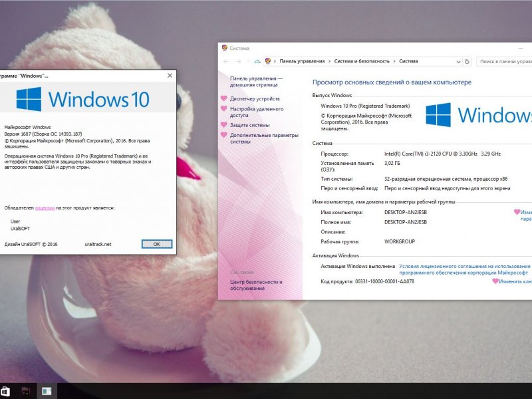Go back in the Система window
The height and width of the screenshot is (399, 532).
(x=226, y=61)
